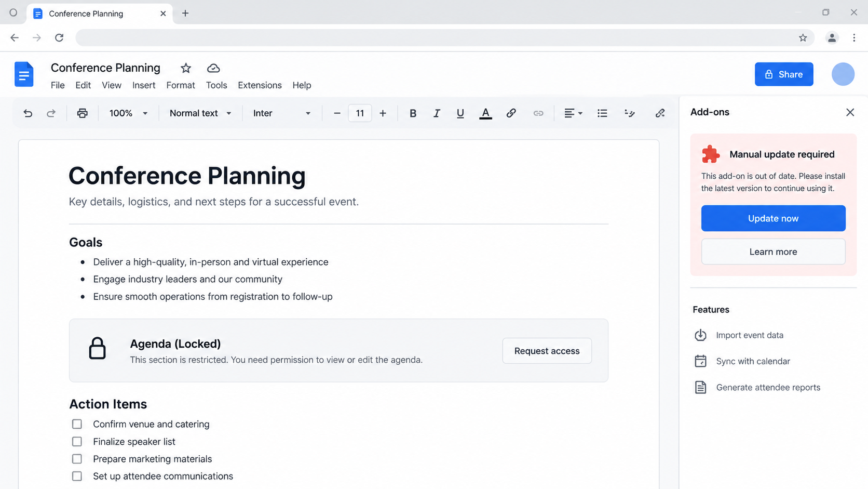Click the Docs home logo icon
This screenshot has height=489, width=868.
pyautogui.click(x=24, y=74)
